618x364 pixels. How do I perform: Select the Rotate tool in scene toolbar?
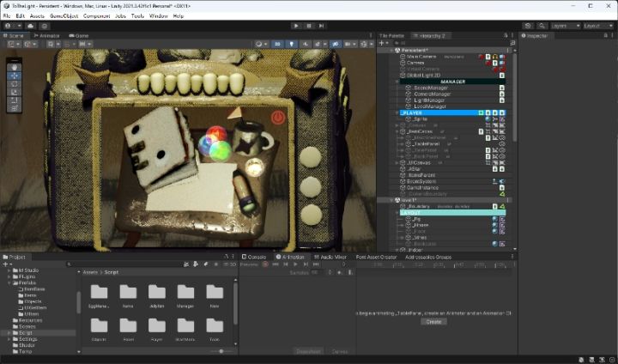pos(15,84)
